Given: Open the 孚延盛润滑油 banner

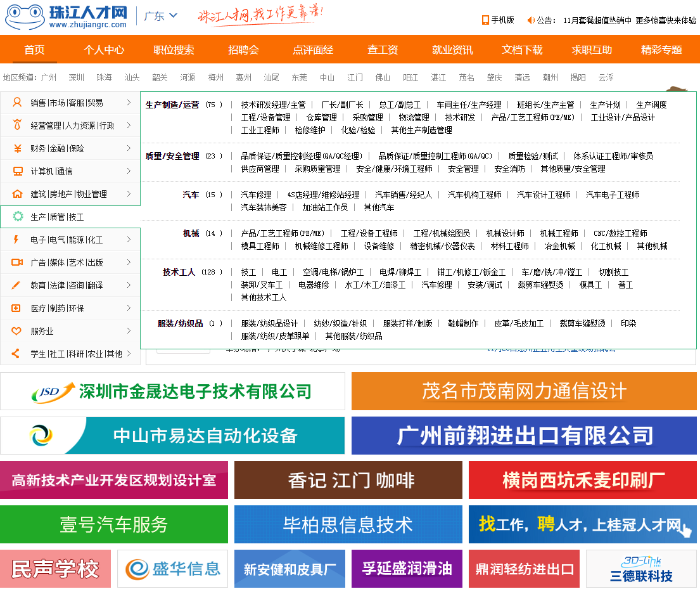Looking at the screenshot, I should point(407,569).
